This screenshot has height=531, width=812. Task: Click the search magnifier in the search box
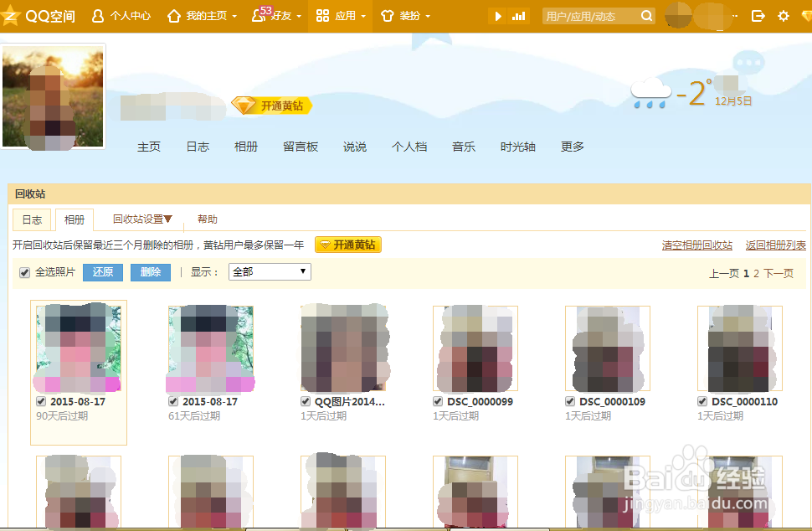click(645, 15)
